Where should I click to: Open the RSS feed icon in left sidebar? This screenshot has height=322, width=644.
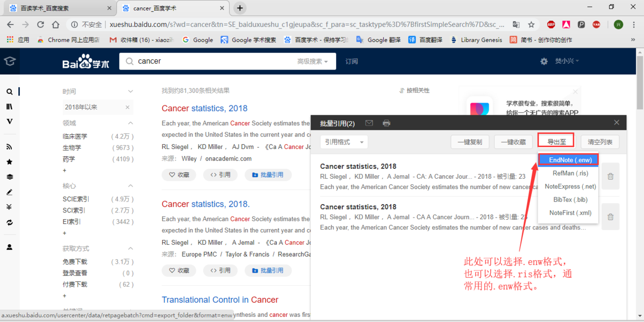pos(9,147)
